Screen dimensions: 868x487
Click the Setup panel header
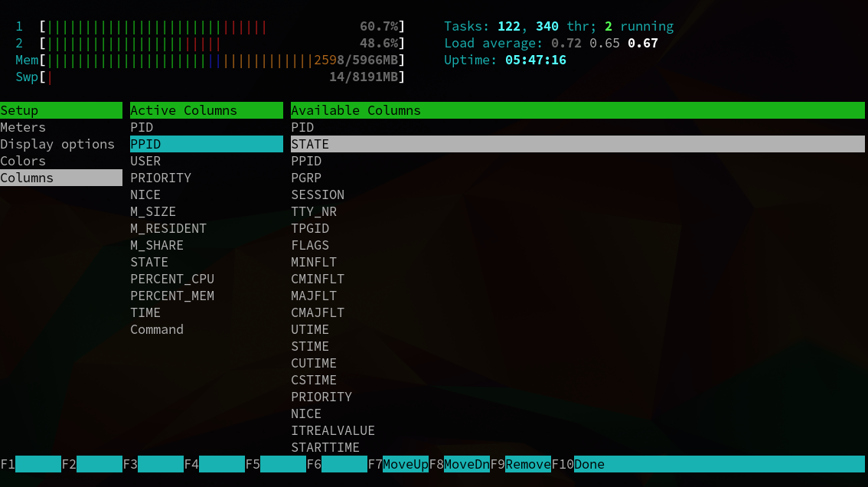(x=61, y=110)
